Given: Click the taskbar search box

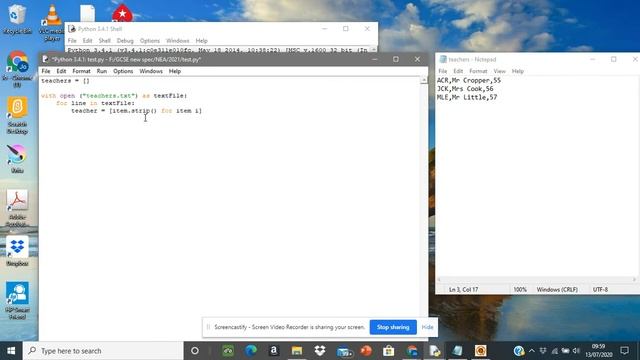Looking at the screenshot, I should coord(103,351).
